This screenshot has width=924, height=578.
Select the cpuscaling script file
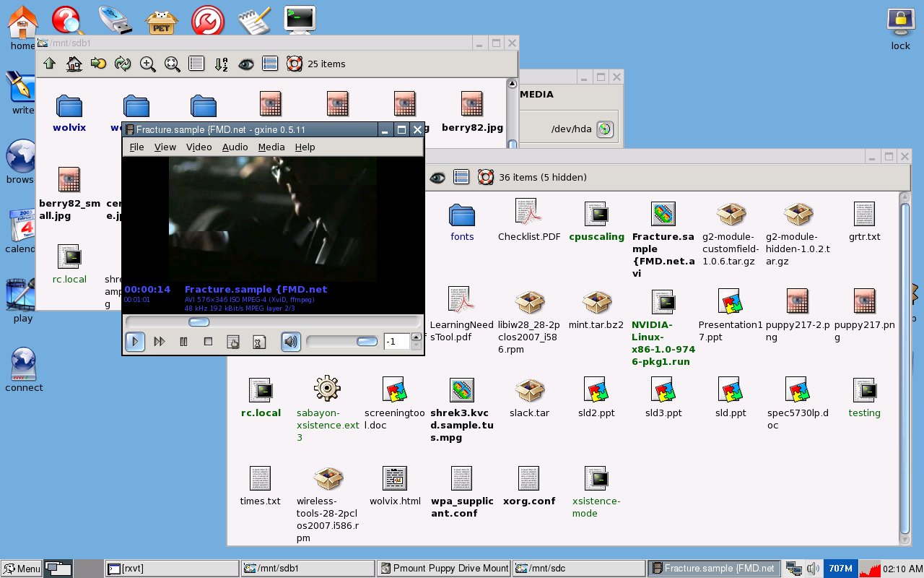[x=596, y=221]
